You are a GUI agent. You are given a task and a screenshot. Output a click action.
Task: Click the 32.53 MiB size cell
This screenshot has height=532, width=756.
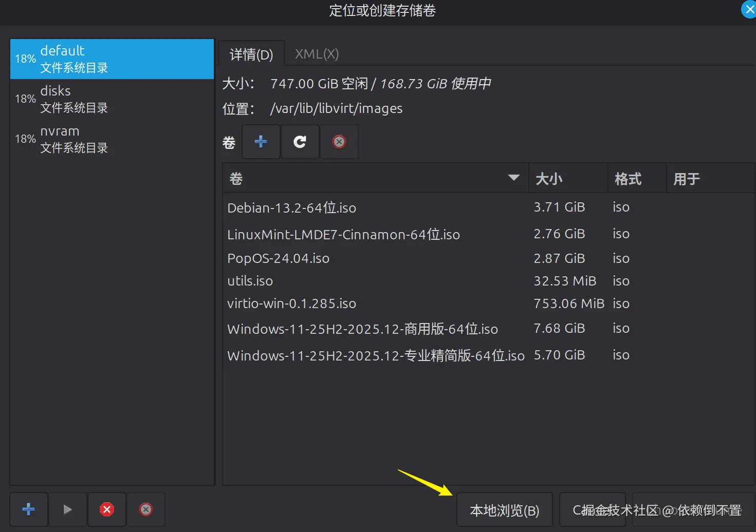[565, 281]
